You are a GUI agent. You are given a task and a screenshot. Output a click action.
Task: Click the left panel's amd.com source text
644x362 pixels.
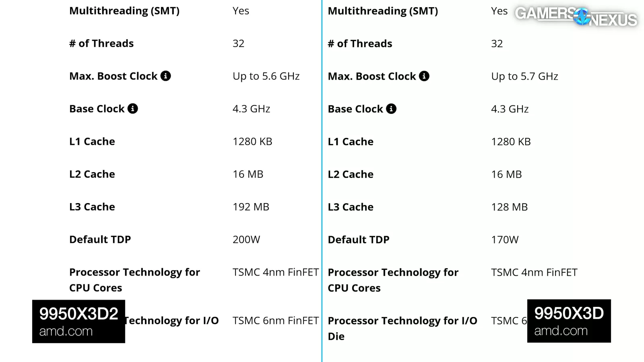coord(66,331)
